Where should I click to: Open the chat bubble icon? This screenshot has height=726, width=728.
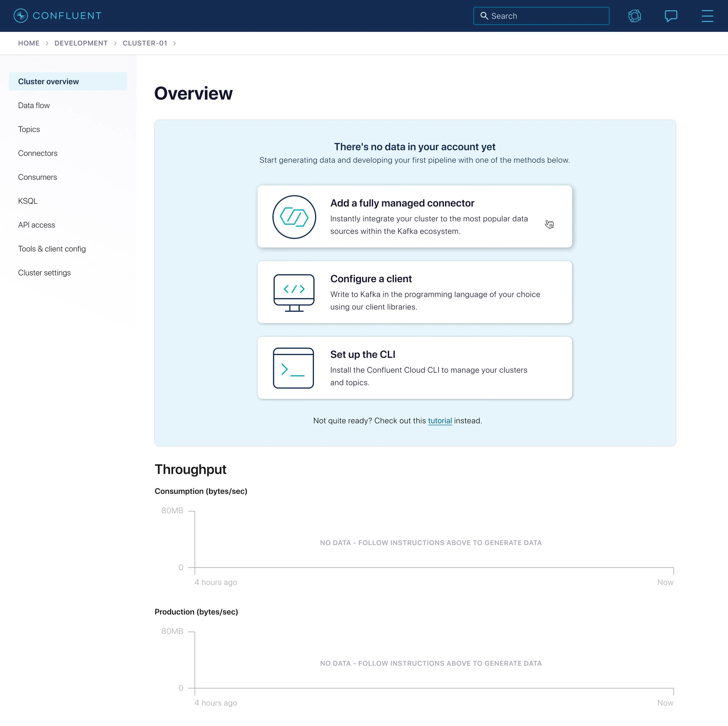coord(671,16)
